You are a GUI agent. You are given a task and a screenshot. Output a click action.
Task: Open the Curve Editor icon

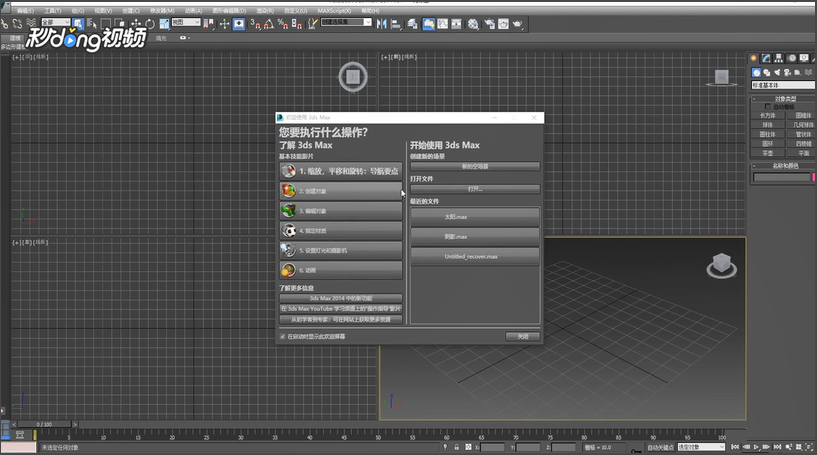tap(442, 24)
